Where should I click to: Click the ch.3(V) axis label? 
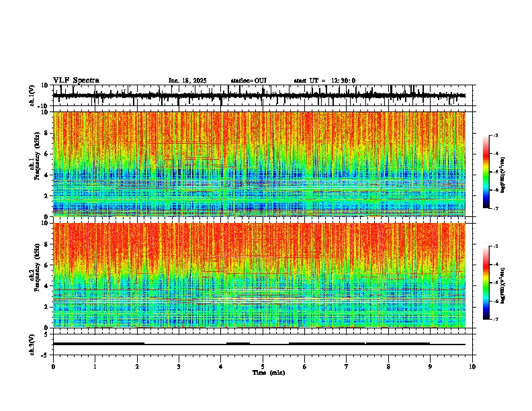pyautogui.click(x=32, y=345)
